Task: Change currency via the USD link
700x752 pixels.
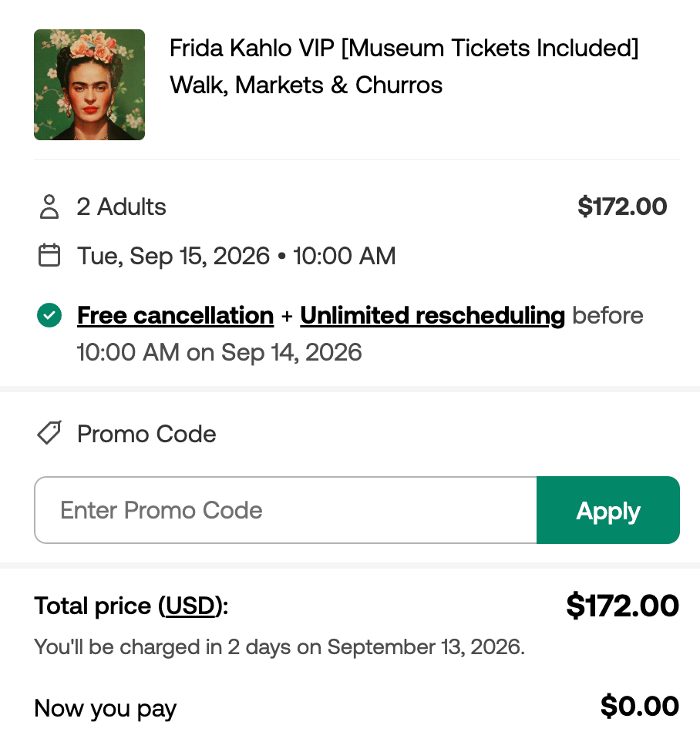Action: (x=190, y=606)
